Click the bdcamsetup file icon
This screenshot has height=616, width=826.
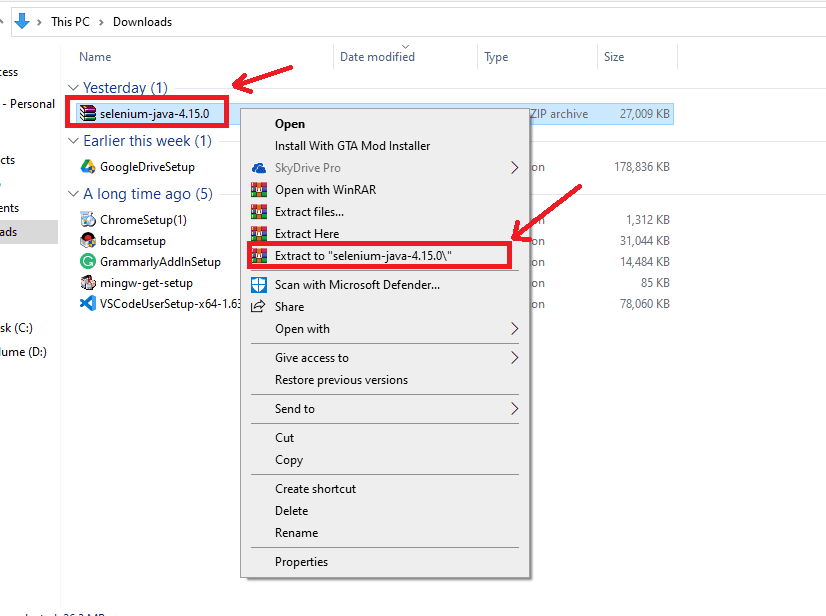click(x=88, y=241)
